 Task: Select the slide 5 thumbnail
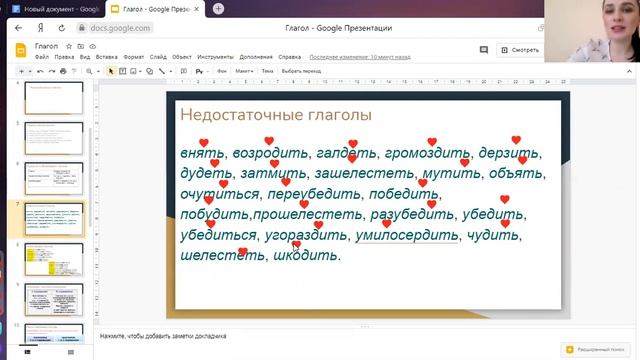(54, 138)
